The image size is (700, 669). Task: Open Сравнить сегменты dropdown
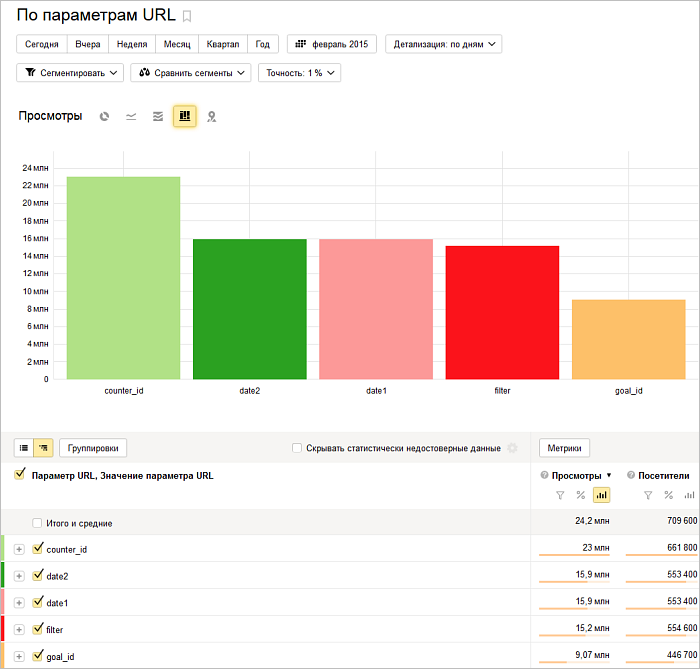coord(191,73)
